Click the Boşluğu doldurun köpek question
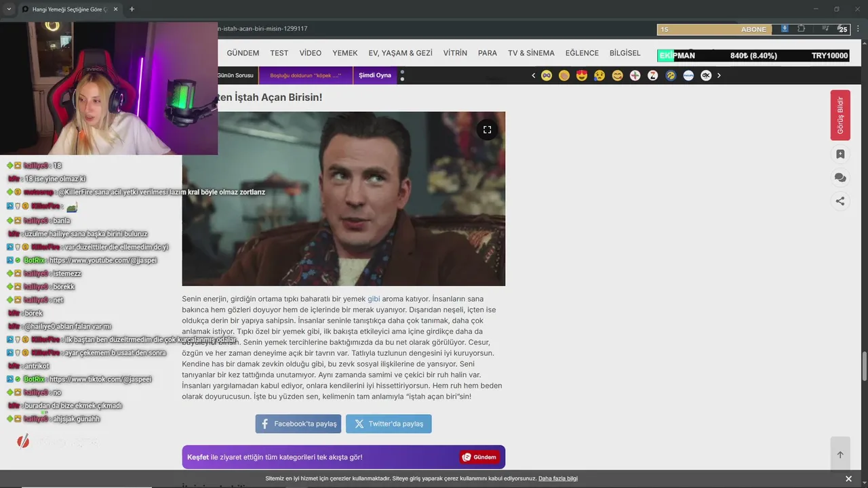 (306, 75)
